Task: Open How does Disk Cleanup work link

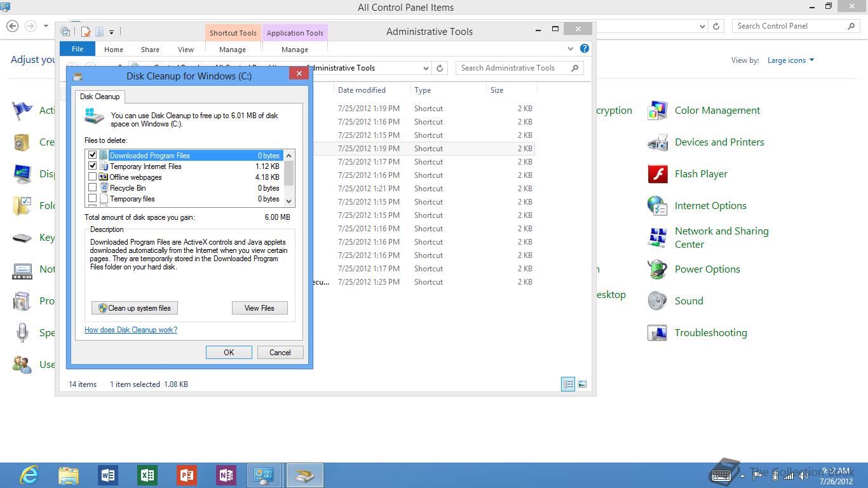Action: pyautogui.click(x=131, y=330)
